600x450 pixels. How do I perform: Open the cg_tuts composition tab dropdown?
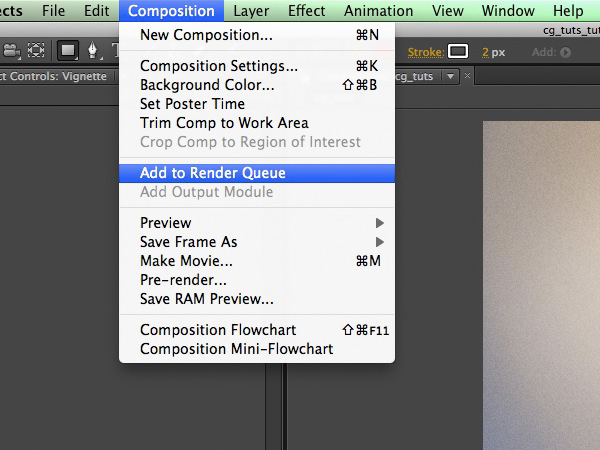click(x=450, y=77)
